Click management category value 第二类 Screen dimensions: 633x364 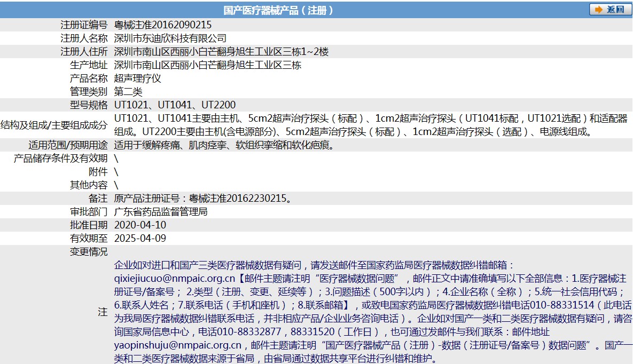tap(128, 92)
